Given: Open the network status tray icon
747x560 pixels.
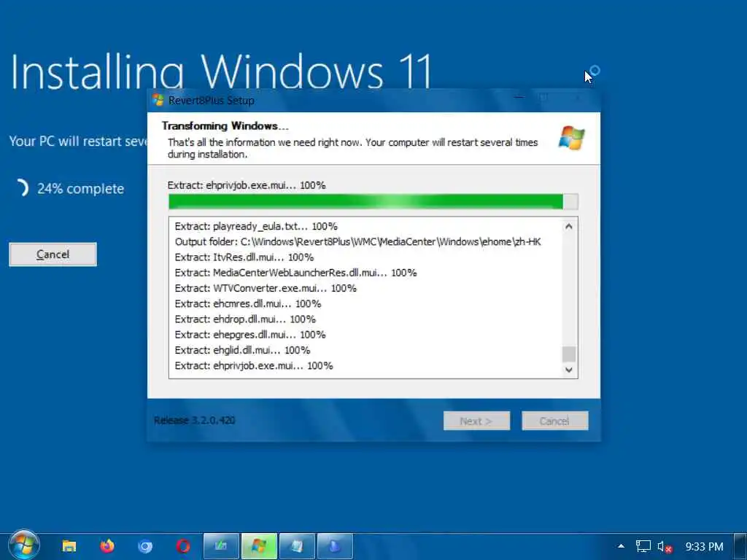Looking at the screenshot, I should (x=643, y=546).
